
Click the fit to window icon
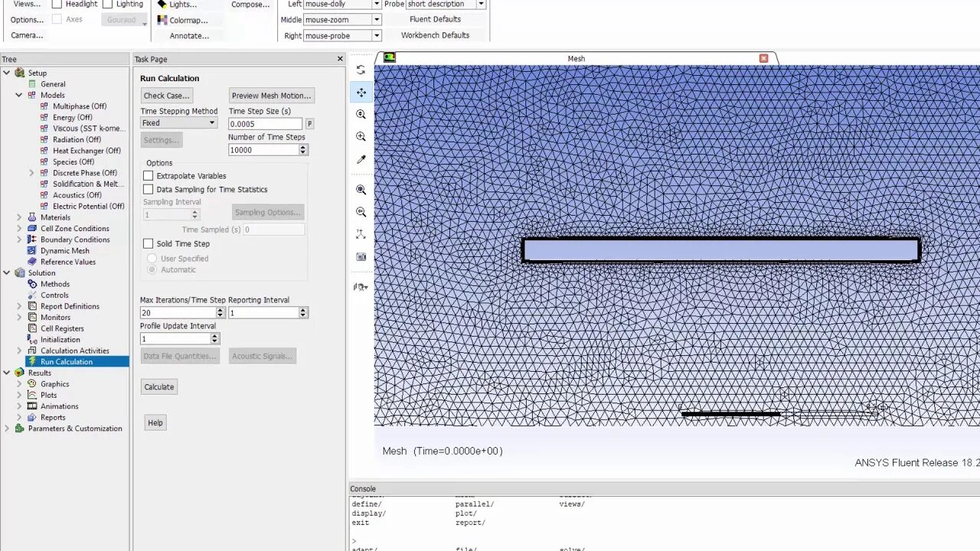click(x=361, y=190)
